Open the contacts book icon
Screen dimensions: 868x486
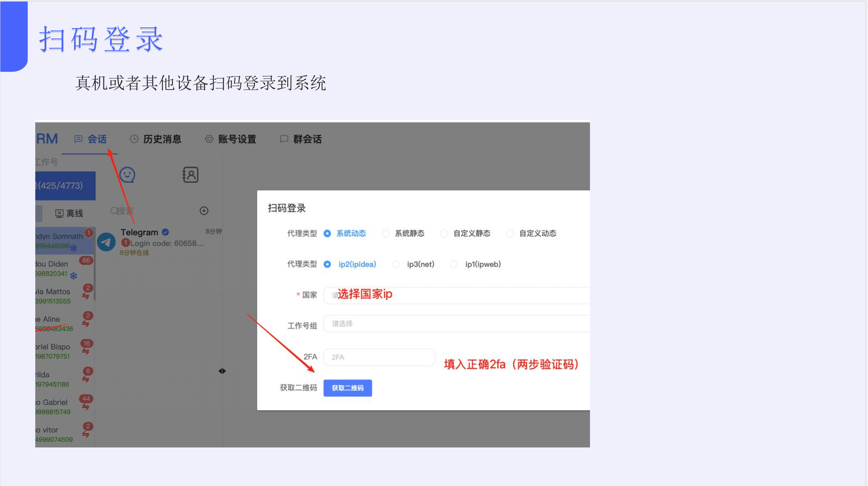tap(191, 175)
